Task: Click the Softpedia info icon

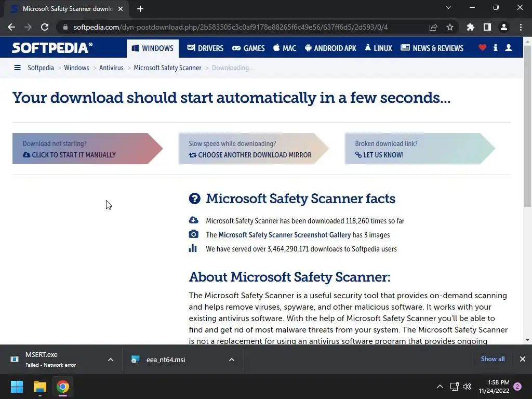Action: tap(495, 48)
